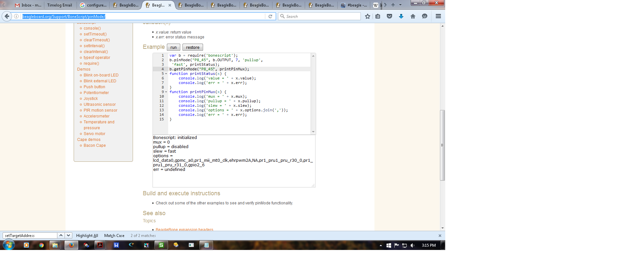Viewport: 644px width, 276px height.
Task: Switch to Firefox taskbar icon
Action: point(71,245)
